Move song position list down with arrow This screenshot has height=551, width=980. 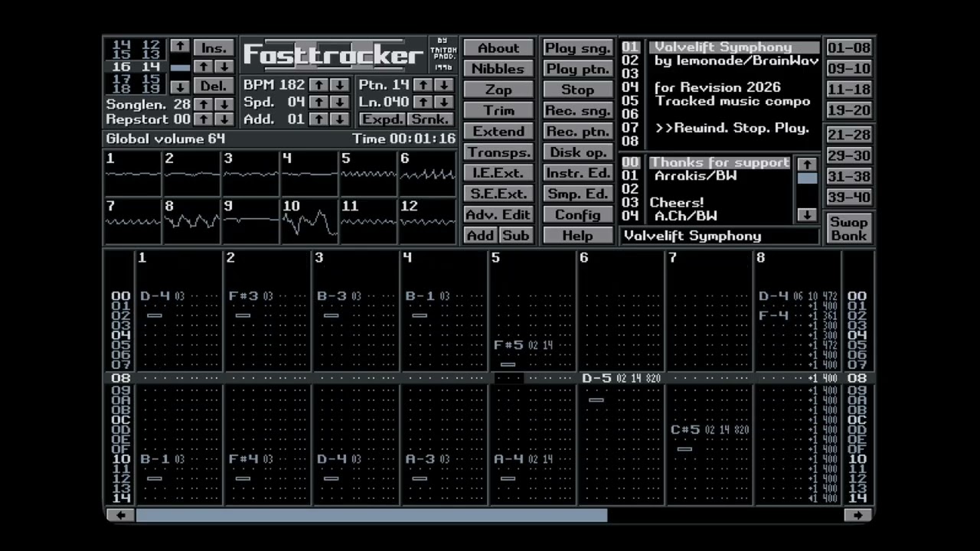tap(180, 87)
